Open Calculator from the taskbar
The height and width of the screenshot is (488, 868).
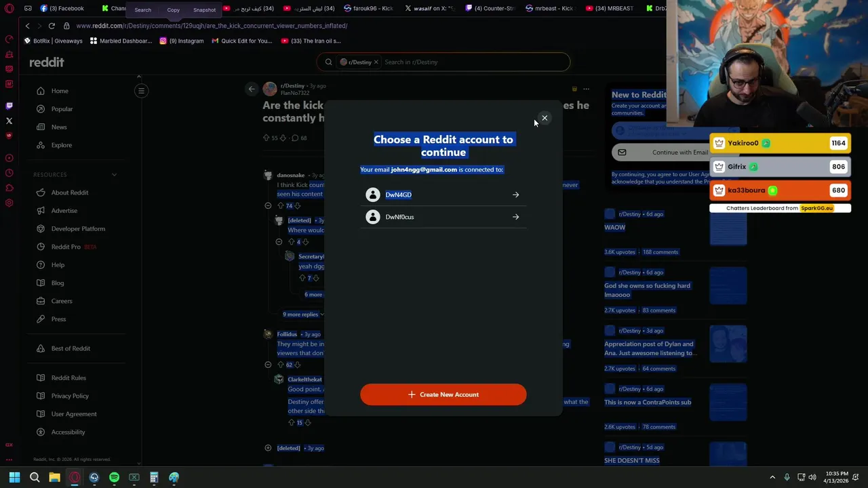click(154, 477)
